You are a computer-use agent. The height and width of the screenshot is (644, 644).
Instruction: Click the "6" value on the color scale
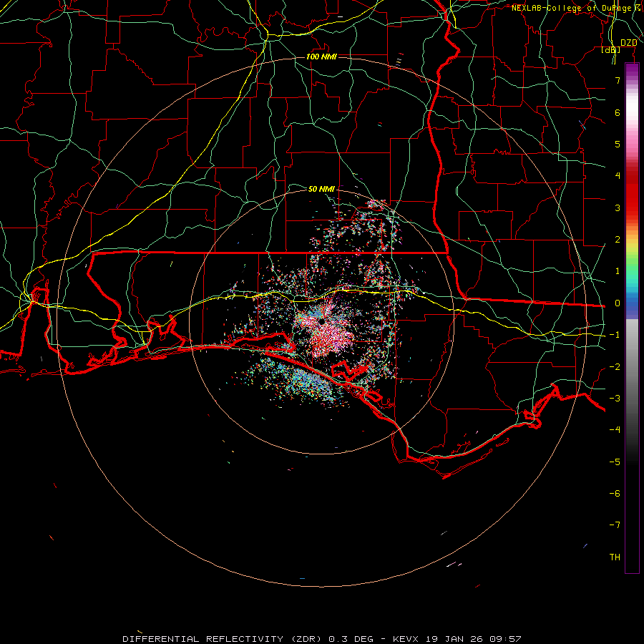(x=618, y=112)
